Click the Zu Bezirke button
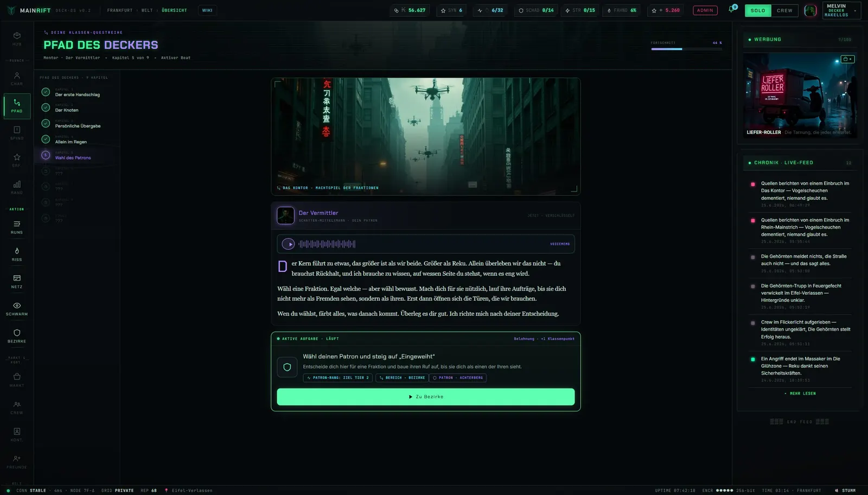 tap(426, 397)
